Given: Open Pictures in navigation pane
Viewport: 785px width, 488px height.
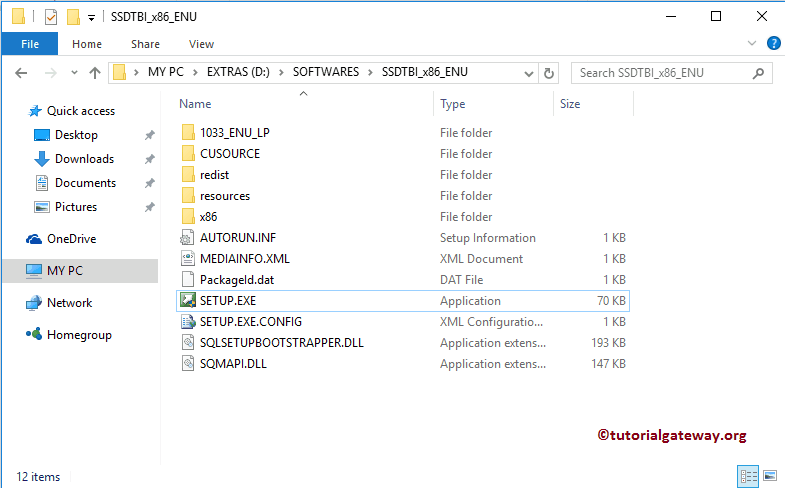Looking at the screenshot, I should (76, 207).
